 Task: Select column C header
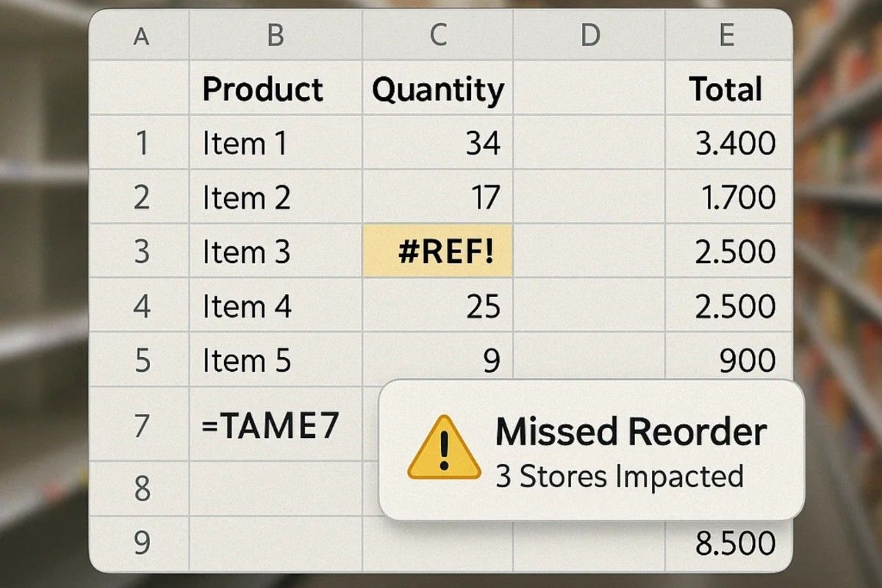[438, 36]
